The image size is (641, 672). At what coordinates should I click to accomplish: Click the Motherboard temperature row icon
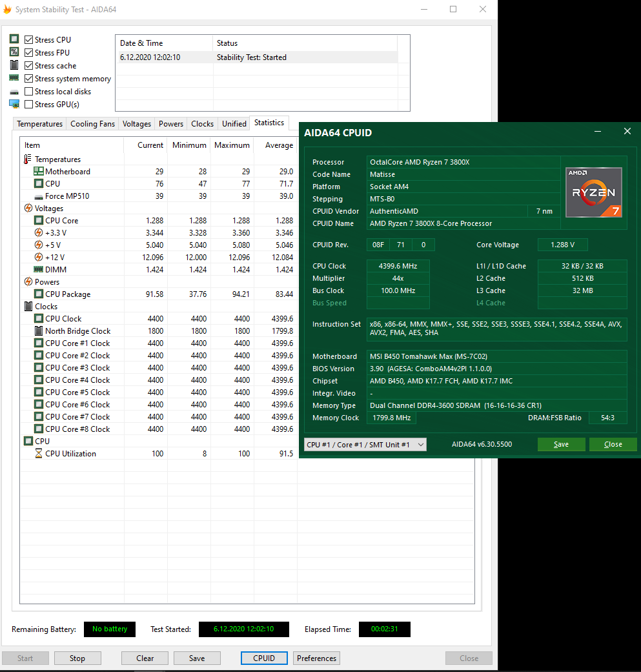[39, 172]
